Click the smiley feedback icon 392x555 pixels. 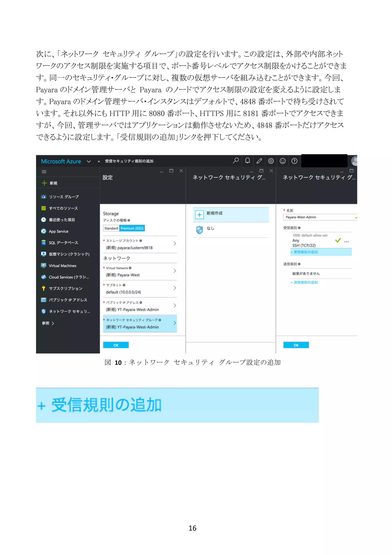[x=283, y=161]
